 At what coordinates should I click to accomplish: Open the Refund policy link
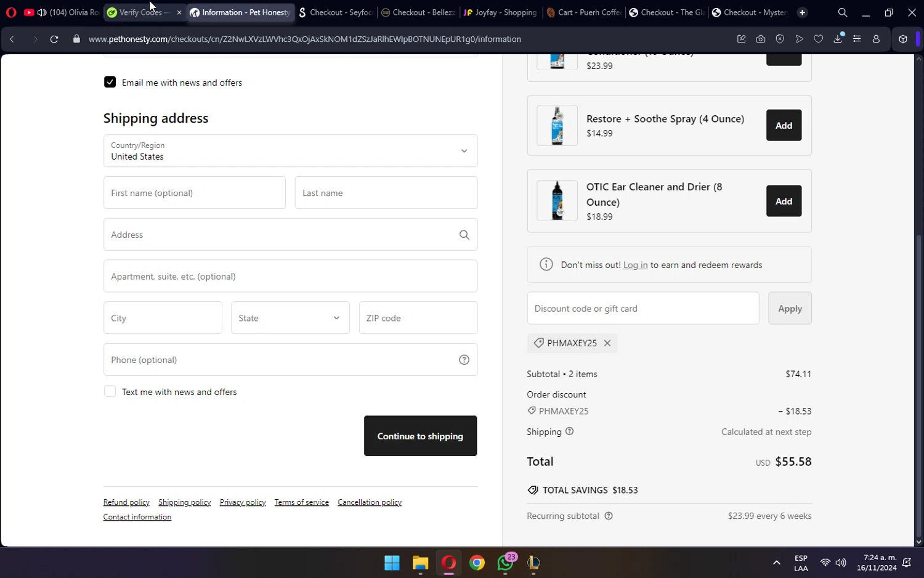[126, 502]
